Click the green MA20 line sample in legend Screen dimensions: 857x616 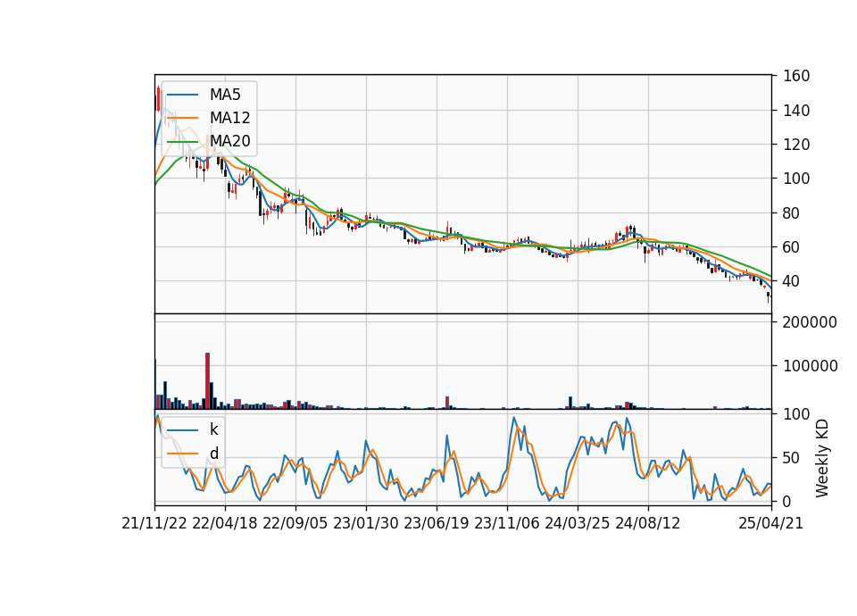[x=182, y=142]
